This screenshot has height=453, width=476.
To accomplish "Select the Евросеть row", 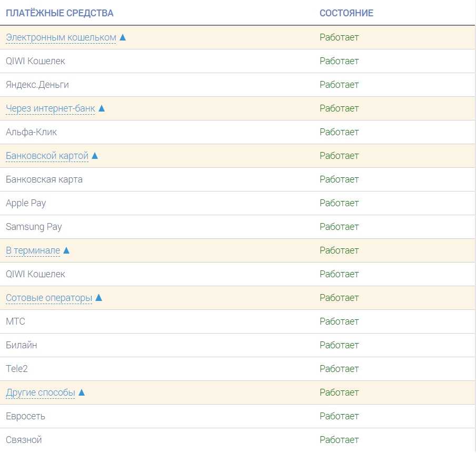I will [x=25, y=416].
